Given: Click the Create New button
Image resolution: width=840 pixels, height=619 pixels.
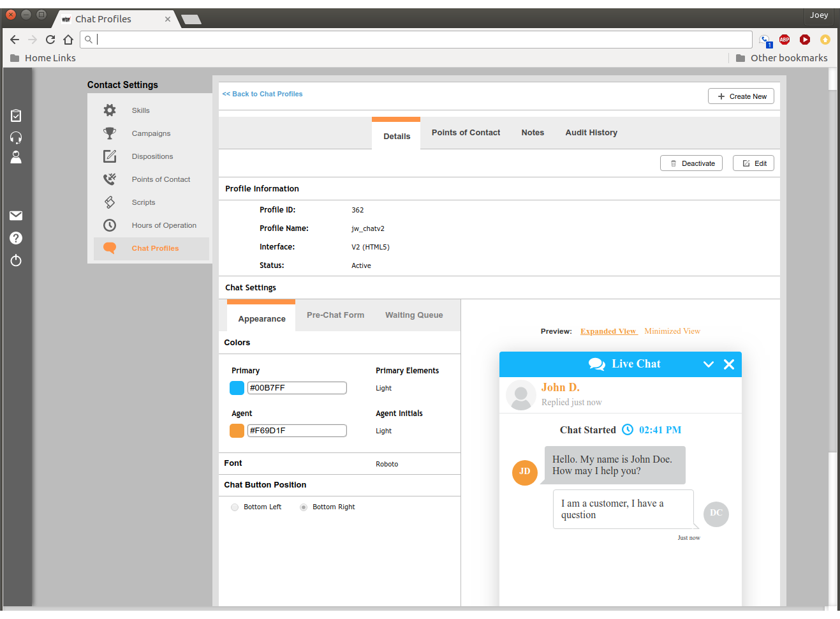Looking at the screenshot, I should click(741, 96).
